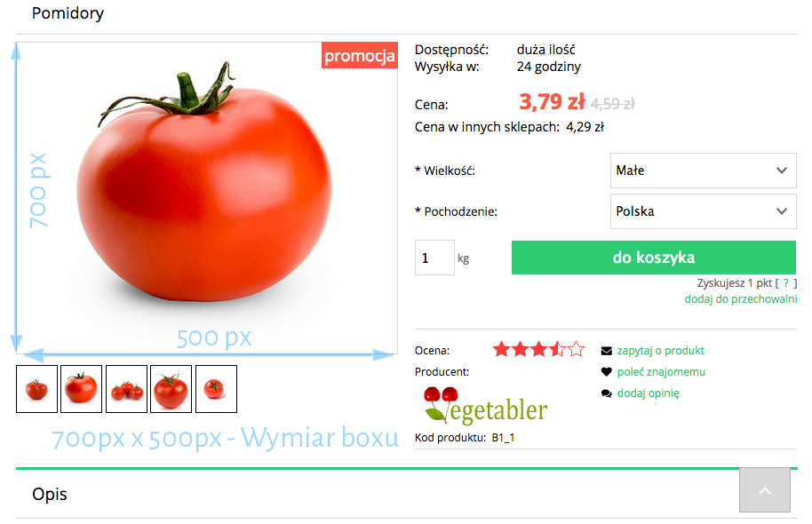812x524 pixels.
Task: Open the Wielkość dropdown showing Małe
Action: (x=704, y=171)
